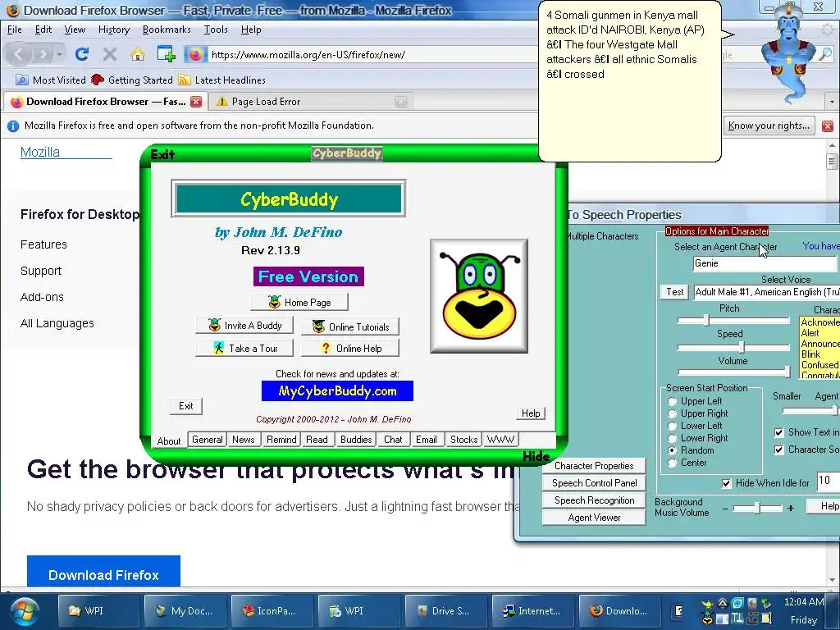This screenshot has height=630, width=840.
Task: Click the green arrow download tray icon
Action: tap(767, 605)
